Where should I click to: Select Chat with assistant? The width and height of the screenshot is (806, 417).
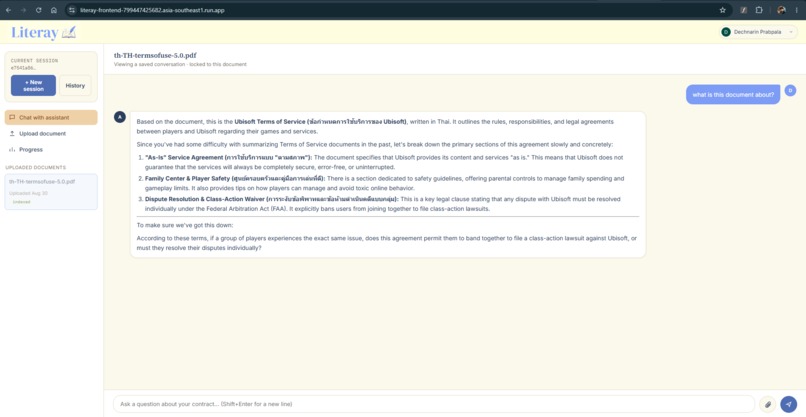coord(51,117)
